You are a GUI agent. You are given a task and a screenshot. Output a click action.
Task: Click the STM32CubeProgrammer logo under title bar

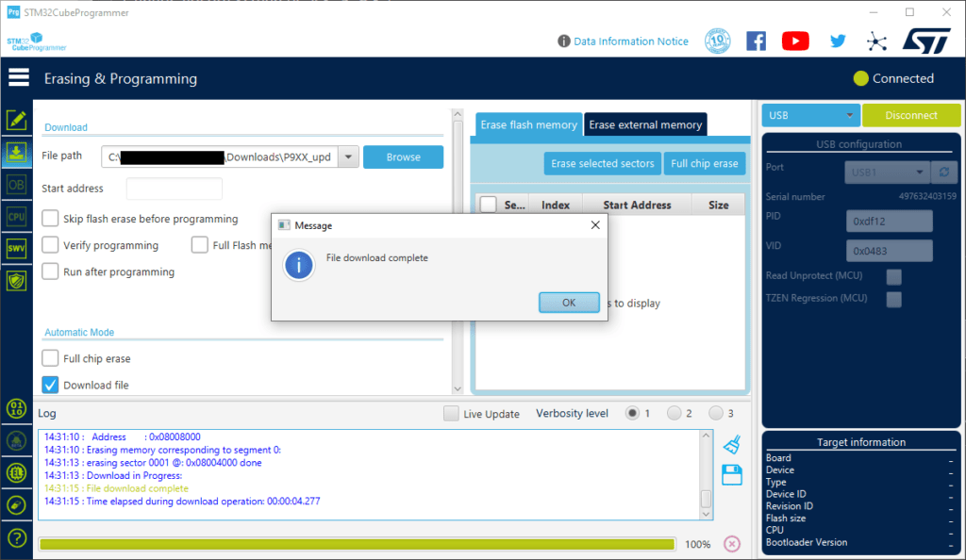point(37,41)
